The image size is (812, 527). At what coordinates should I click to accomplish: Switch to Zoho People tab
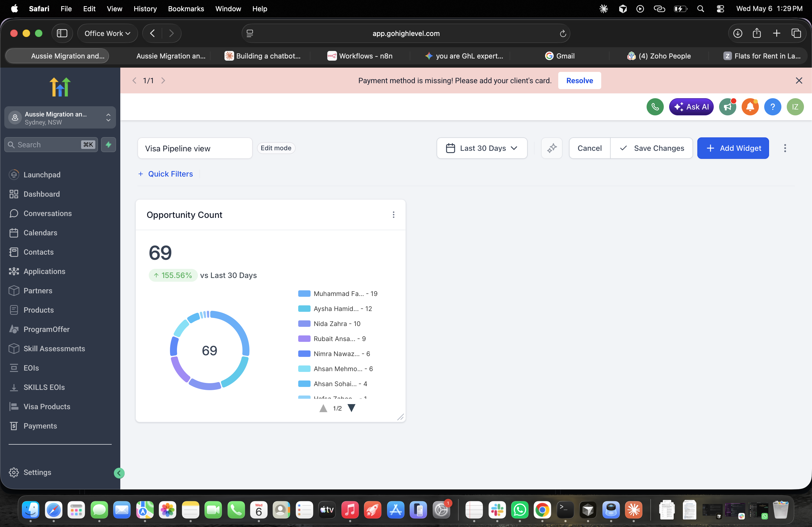click(x=659, y=56)
